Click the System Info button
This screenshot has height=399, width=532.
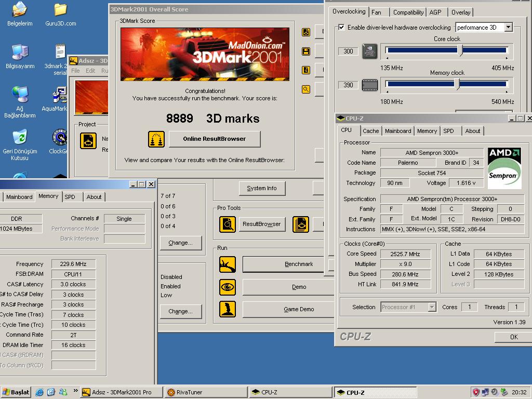(262, 188)
